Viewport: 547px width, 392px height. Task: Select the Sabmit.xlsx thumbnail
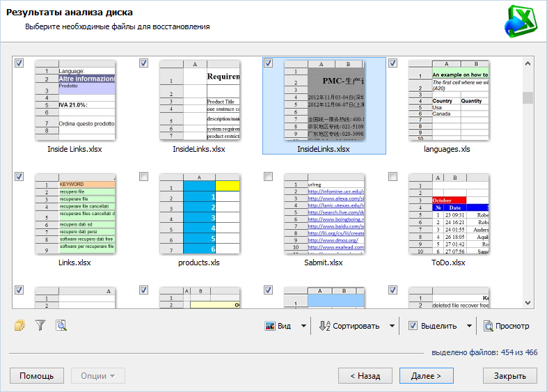[324, 214]
